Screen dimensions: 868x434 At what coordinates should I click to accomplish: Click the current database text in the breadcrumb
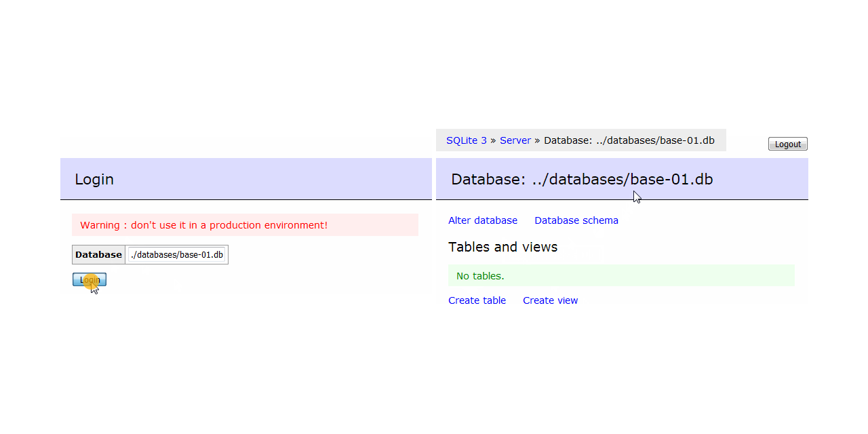click(x=629, y=140)
